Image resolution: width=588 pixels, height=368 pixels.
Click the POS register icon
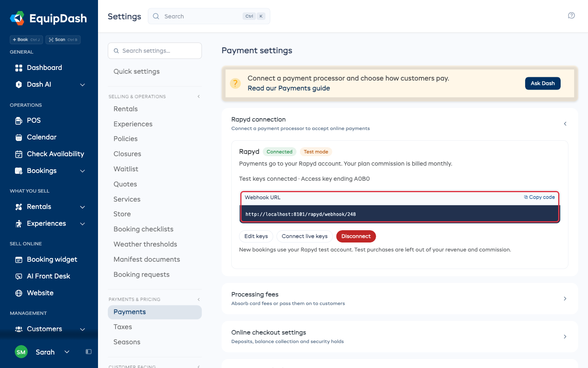tap(19, 121)
